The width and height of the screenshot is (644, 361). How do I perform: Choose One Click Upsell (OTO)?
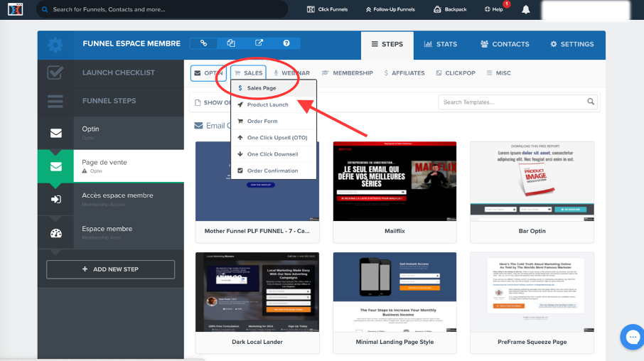(x=274, y=138)
